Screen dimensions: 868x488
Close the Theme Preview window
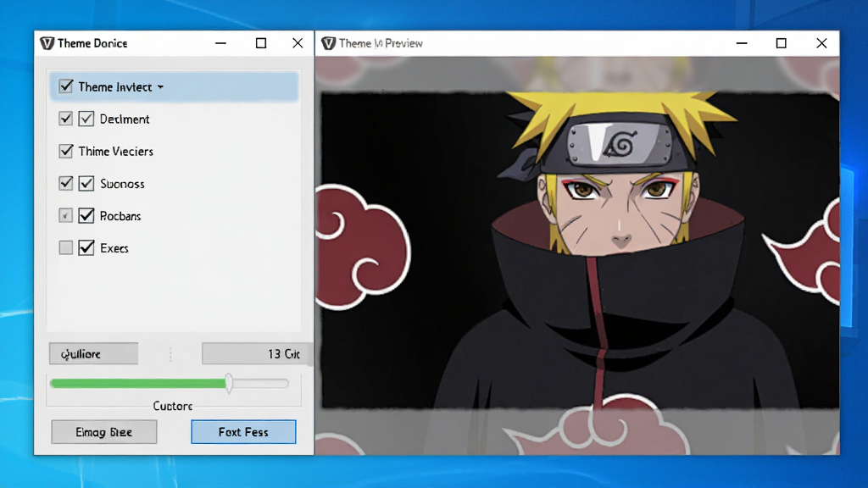coord(821,43)
